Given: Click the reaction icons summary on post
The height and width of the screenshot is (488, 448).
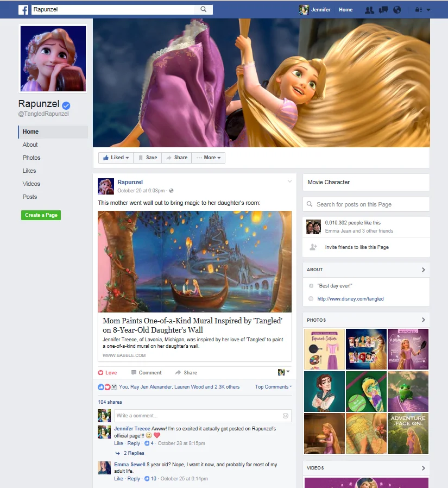Looking at the screenshot, I should tap(108, 387).
